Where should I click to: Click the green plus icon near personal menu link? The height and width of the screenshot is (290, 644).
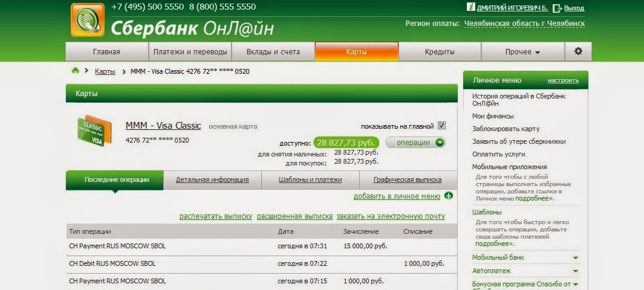coord(449,196)
